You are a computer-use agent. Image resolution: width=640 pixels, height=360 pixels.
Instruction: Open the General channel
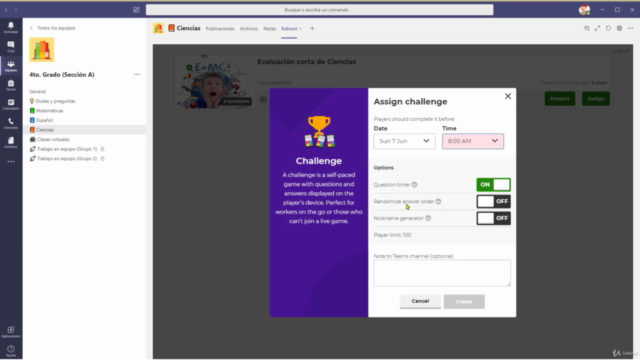[x=38, y=91]
